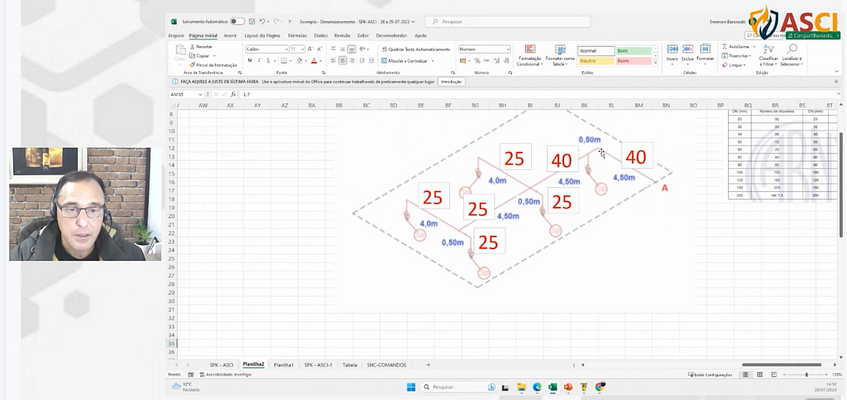847x400 pixels.
Task: Click the align left icon
Action: coord(333,61)
